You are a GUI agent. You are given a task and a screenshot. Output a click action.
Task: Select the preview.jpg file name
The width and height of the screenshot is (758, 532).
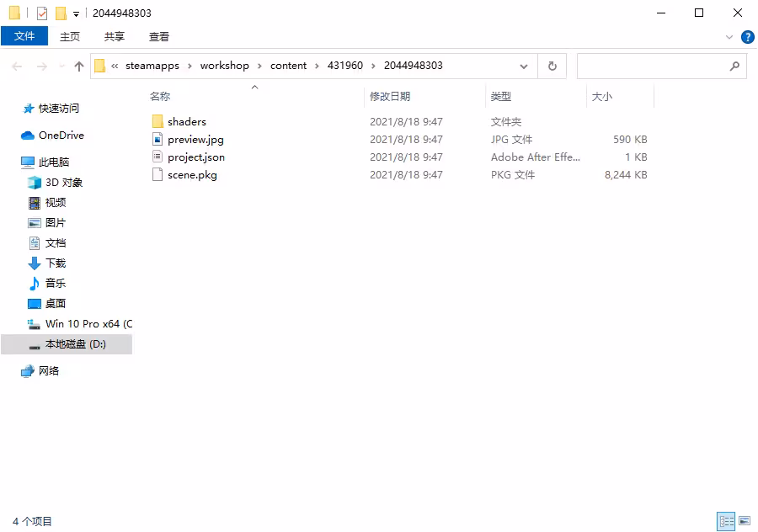point(195,140)
